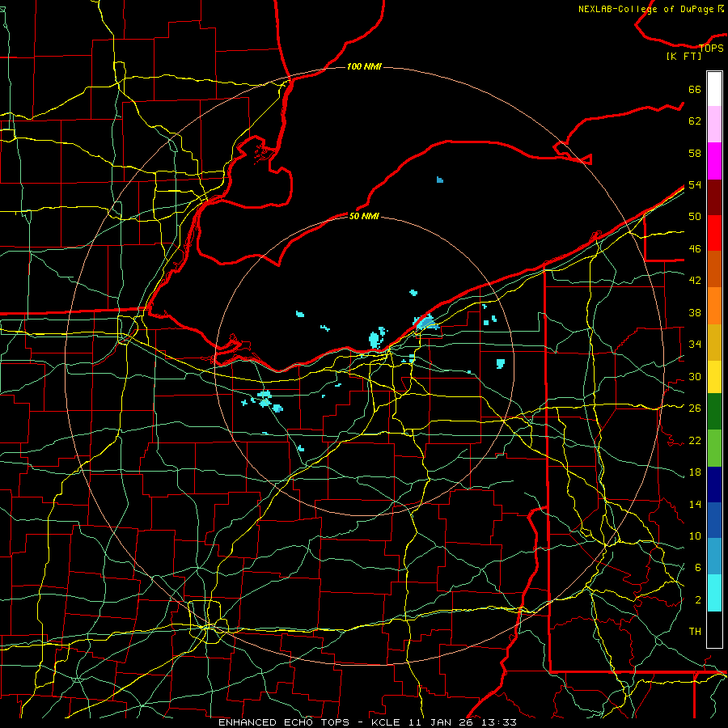728x728 pixels.
Task: Click the 10 legend value
Action: point(695,536)
